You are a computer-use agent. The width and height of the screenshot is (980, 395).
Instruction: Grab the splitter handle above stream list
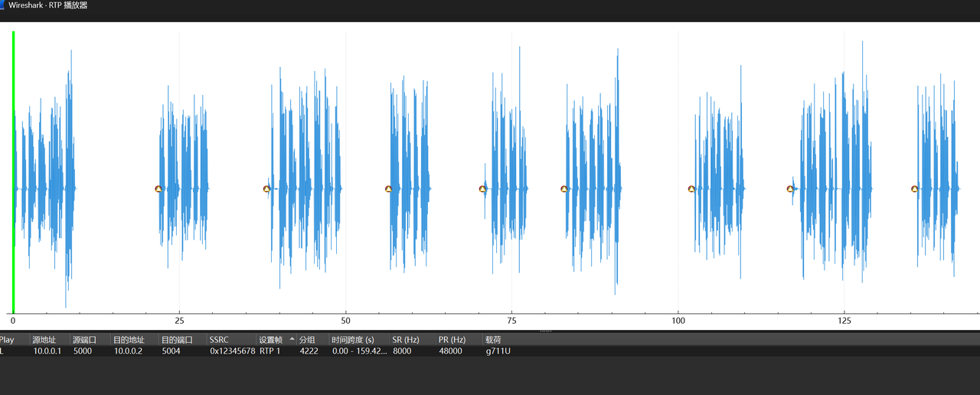click(545, 331)
